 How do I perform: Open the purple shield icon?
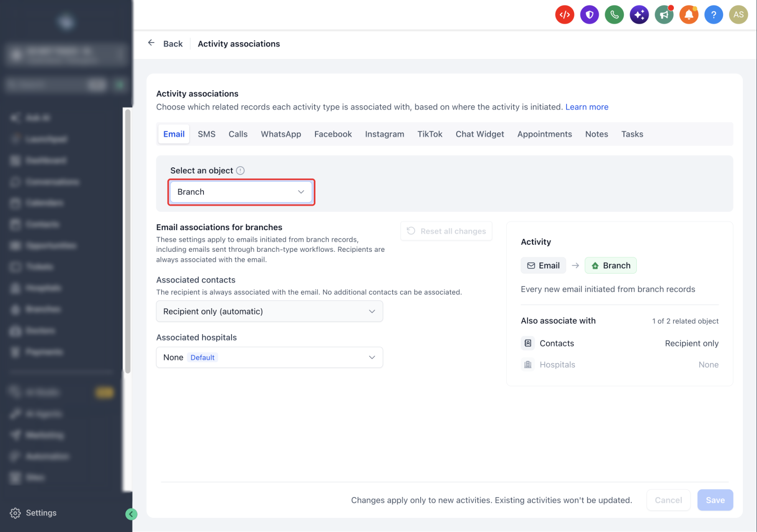click(x=589, y=15)
